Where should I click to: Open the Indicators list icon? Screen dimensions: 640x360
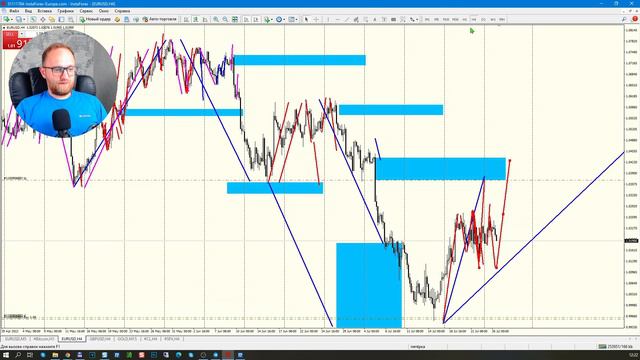(x=267, y=19)
